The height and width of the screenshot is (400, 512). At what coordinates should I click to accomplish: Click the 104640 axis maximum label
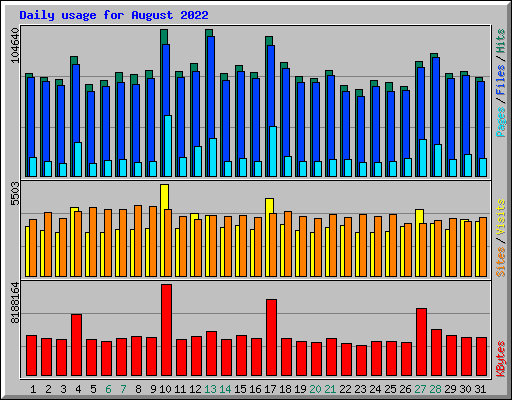click(15, 45)
